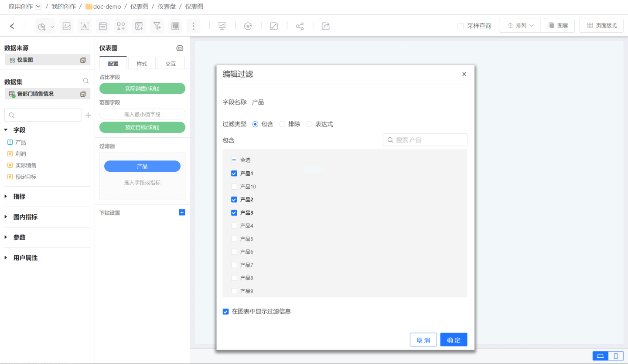The image size is (628, 364).
Task: Add a text box component
Action: [85, 26]
